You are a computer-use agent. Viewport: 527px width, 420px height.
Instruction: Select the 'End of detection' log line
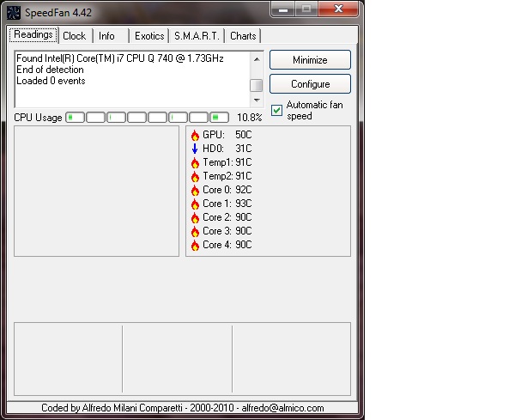50,70
